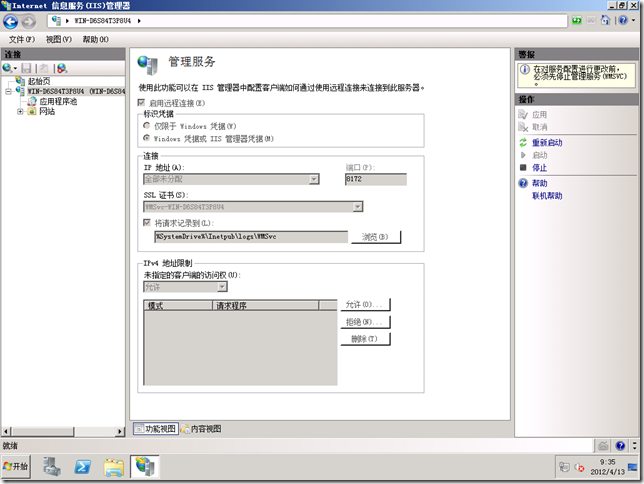Click the greyed 启动 start action
The height and width of the screenshot is (484, 644).
click(x=540, y=155)
